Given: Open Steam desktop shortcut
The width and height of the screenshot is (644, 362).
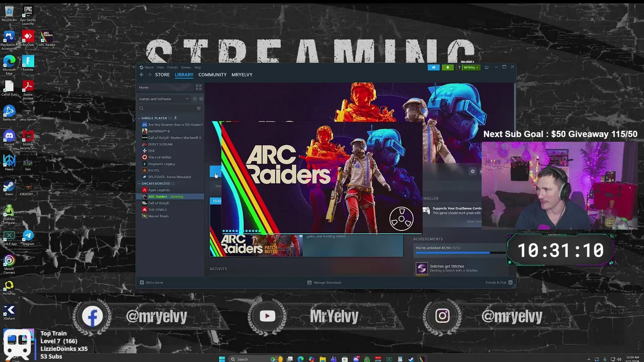Looking at the screenshot, I should 9,188.
